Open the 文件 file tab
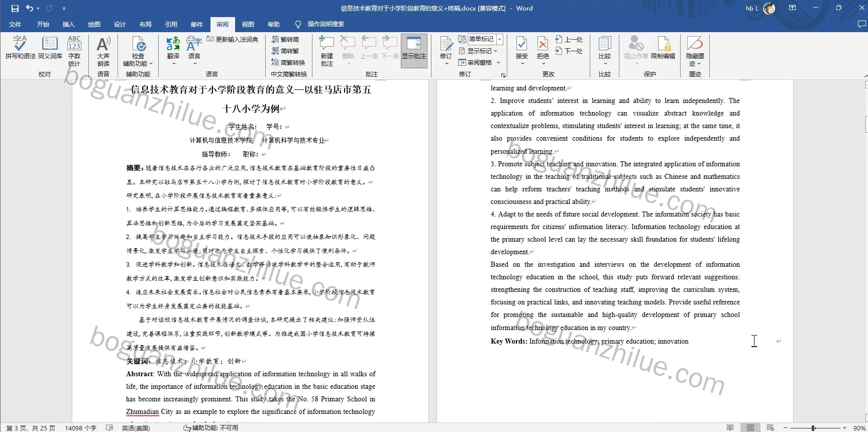Image resolution: width=868 pixels, height=432 pixels. click(15, 24)
